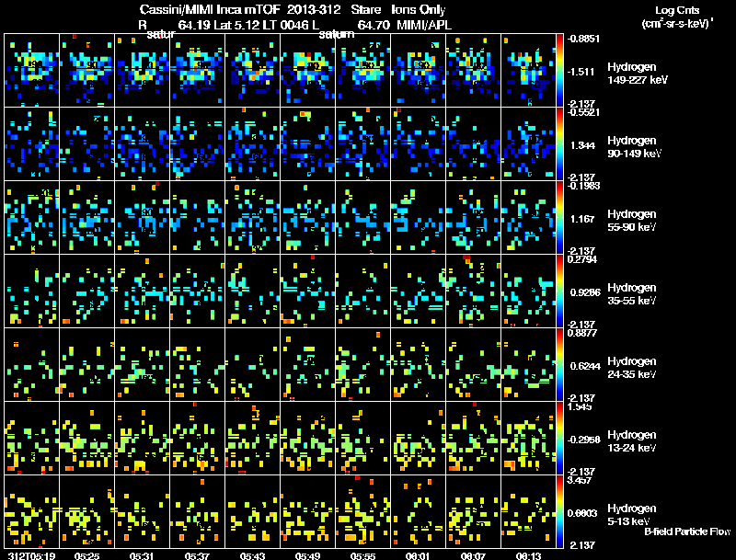Click the 149-227 keV color scale bar

(560, 70)
